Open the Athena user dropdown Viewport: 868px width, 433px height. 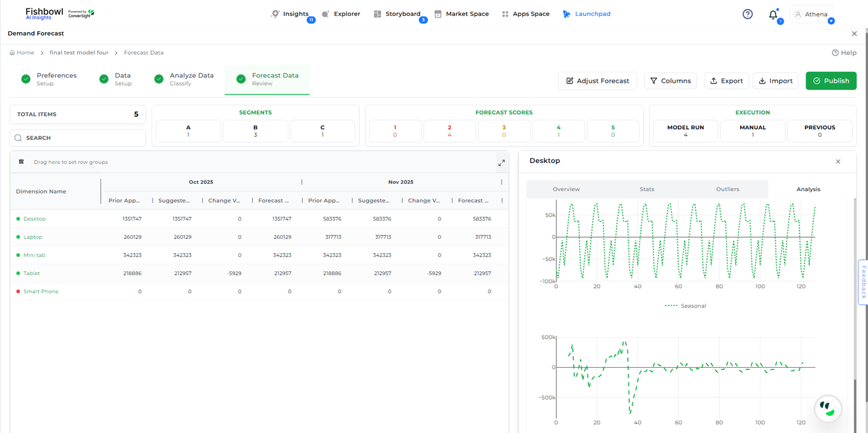(813, 15)
